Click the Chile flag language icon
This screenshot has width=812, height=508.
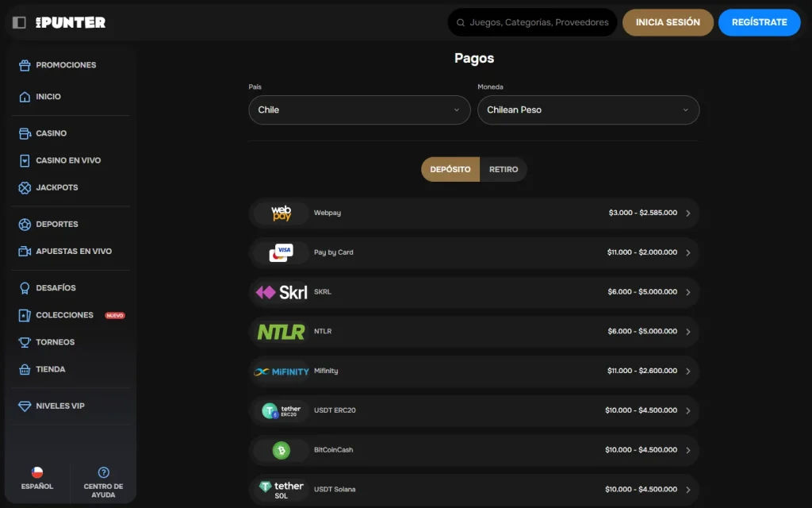pyautogui.click(x=37, y=472)
